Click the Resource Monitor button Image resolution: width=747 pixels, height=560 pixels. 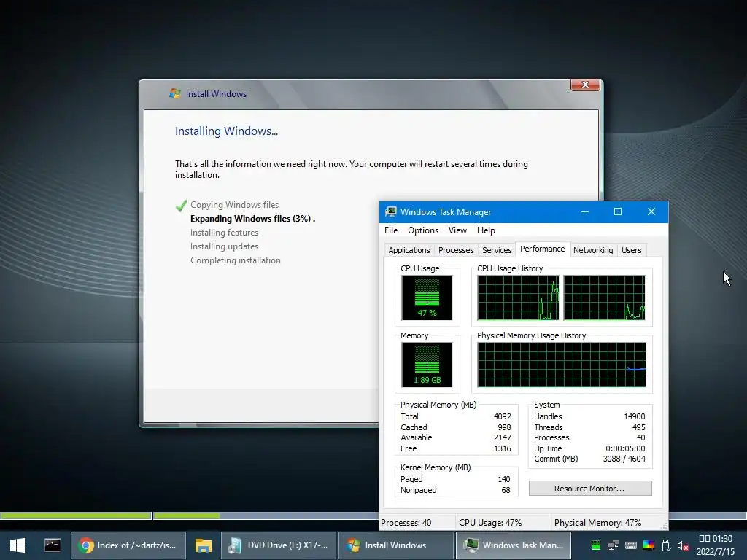[589, 489]
